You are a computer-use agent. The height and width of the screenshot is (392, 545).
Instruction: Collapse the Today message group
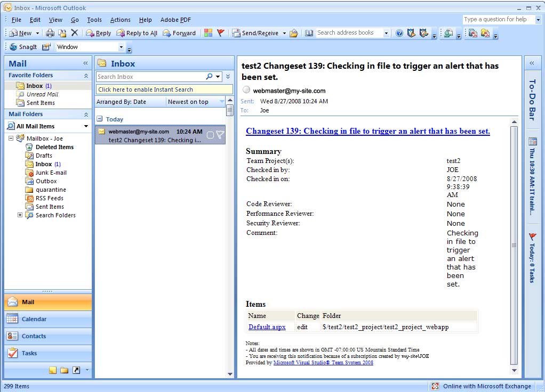tap(99, 119)
